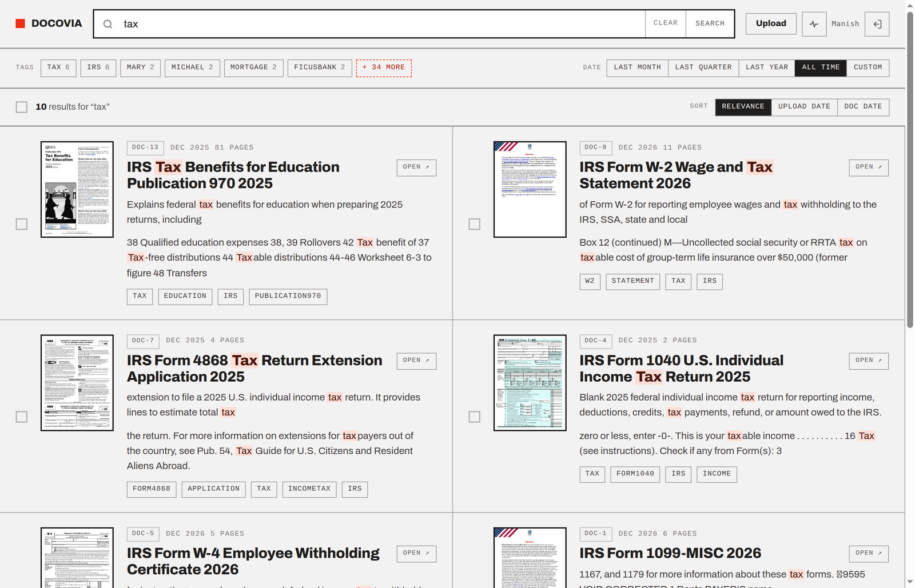
Task: Click the DOC-13 identifier badge
Action: coord(145,147)
